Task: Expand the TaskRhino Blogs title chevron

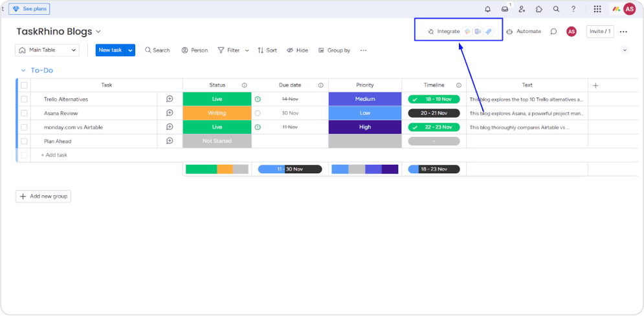Action: coord(98,32)
